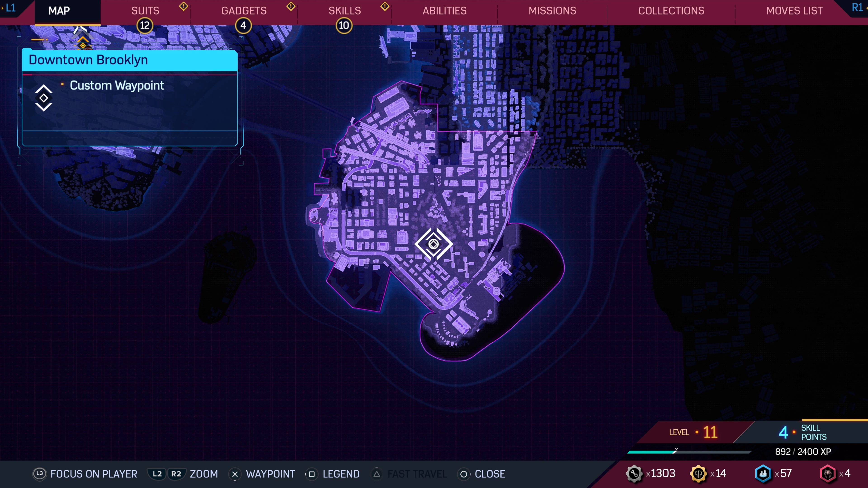Click the Skills tab alert diamond icon
The width and height of the screenshot is (868, 488).
coord(385,6)
